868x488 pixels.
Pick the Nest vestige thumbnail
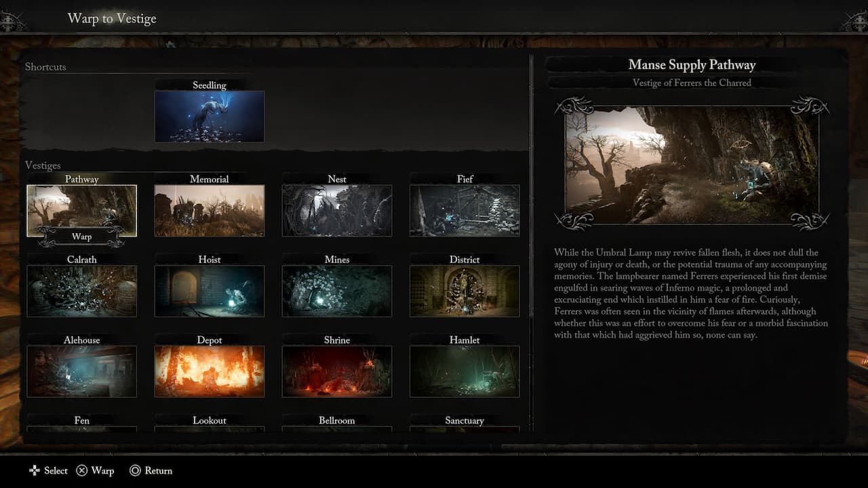(337, 210)
